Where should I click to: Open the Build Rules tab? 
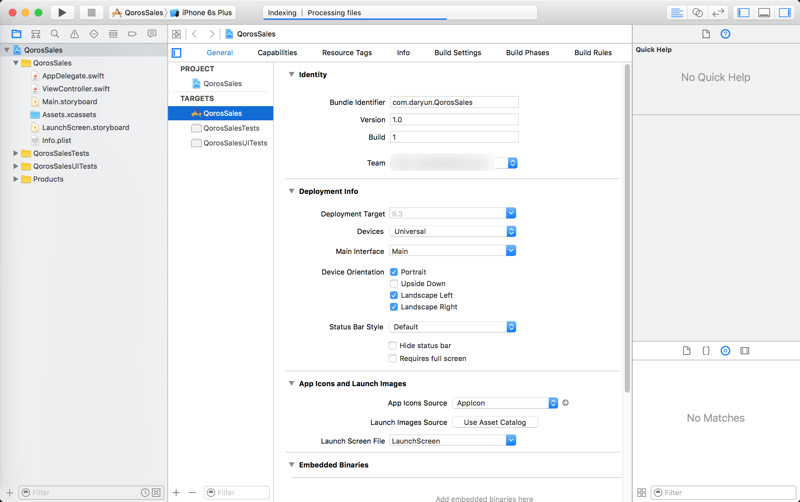(x=593, y=53)
